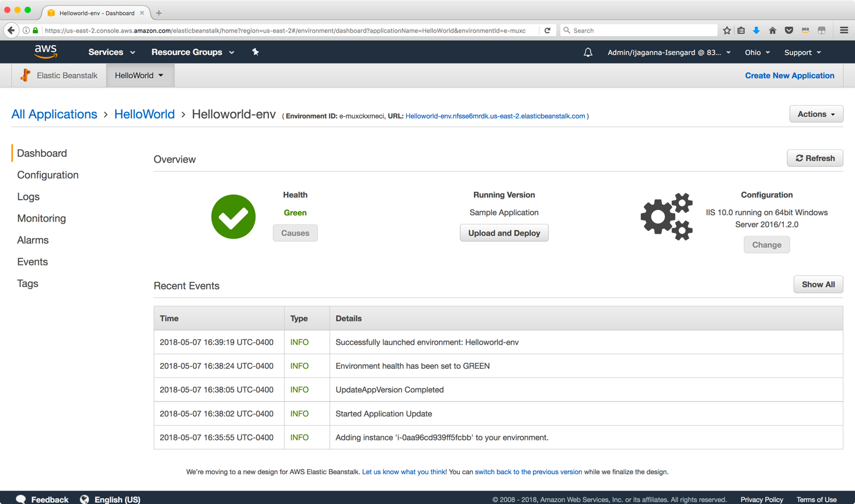Click the language globe icon
The height and width of the screenshot is (504, 855).
(x=85, y=499)
